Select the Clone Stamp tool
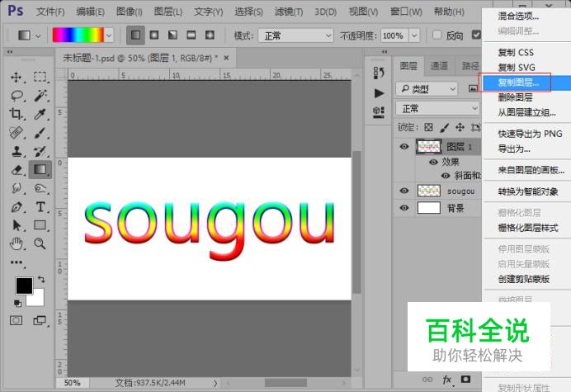 pyautogui.click(x=16, y=151)
